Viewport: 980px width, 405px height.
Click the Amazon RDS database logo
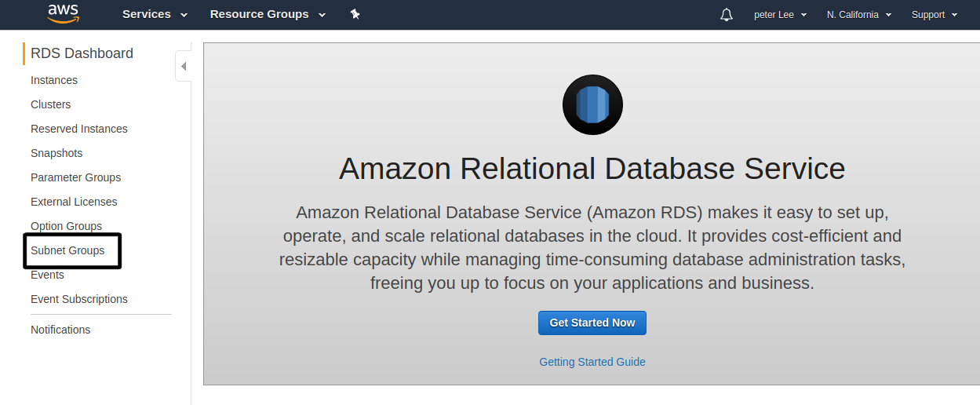(592, 105)
